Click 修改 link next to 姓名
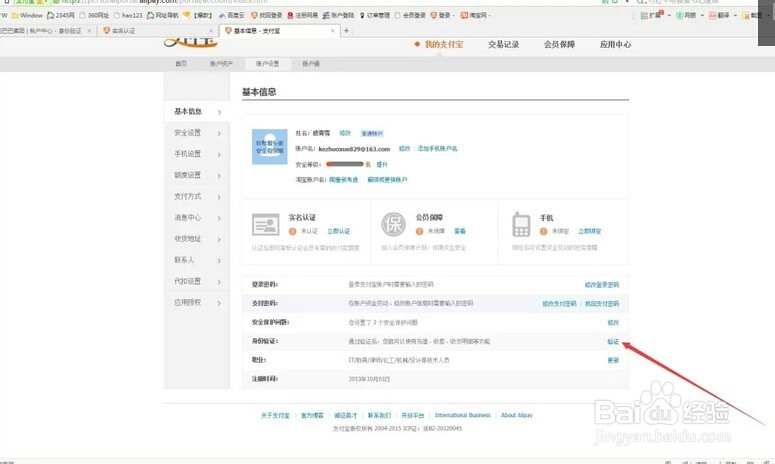 coord(345,133)
